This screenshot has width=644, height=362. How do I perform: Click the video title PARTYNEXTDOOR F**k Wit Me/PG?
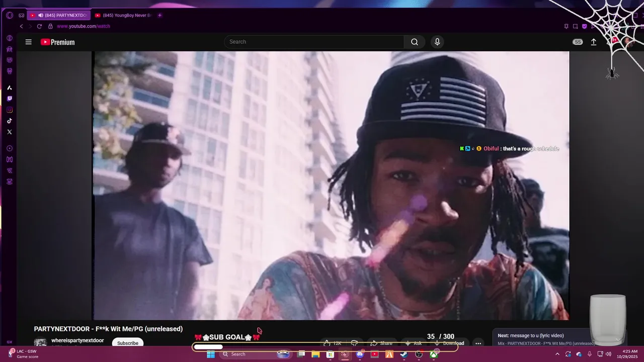(108, 329)
